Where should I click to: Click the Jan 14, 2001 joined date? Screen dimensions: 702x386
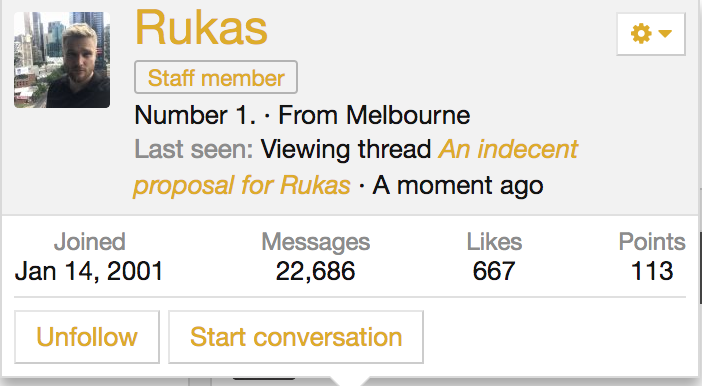pyautogui.click(x=89, y=271)
